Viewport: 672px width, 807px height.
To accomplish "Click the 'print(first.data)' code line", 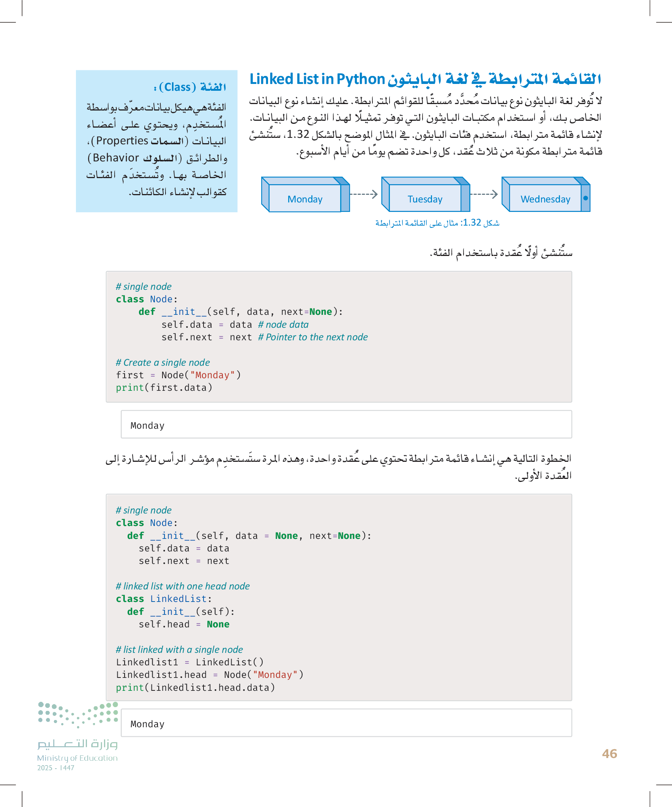I will point(164,388).
